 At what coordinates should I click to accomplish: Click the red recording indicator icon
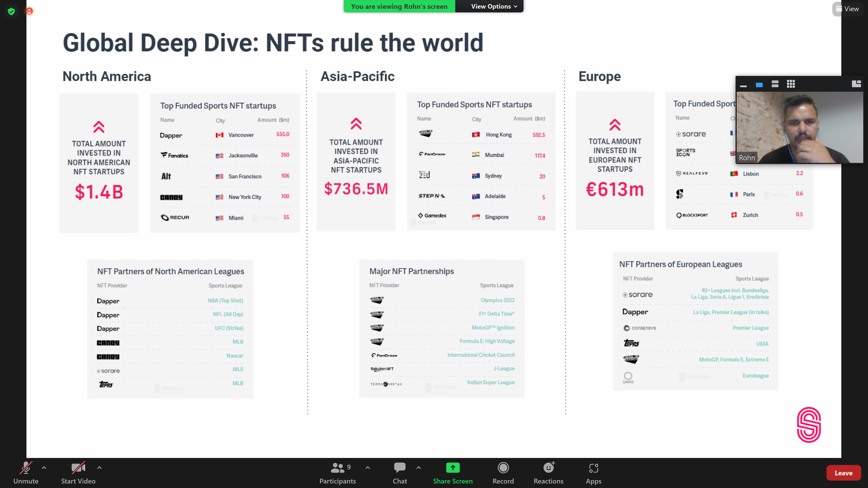29,12
